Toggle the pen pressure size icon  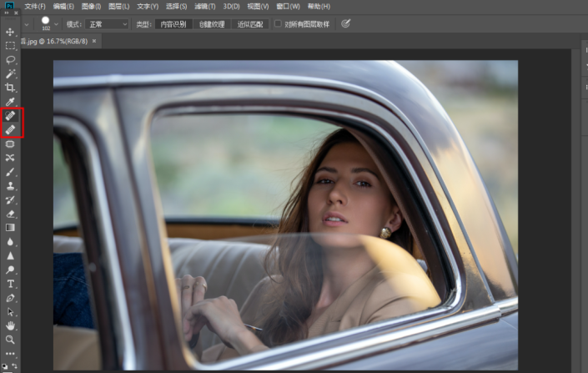345,24
